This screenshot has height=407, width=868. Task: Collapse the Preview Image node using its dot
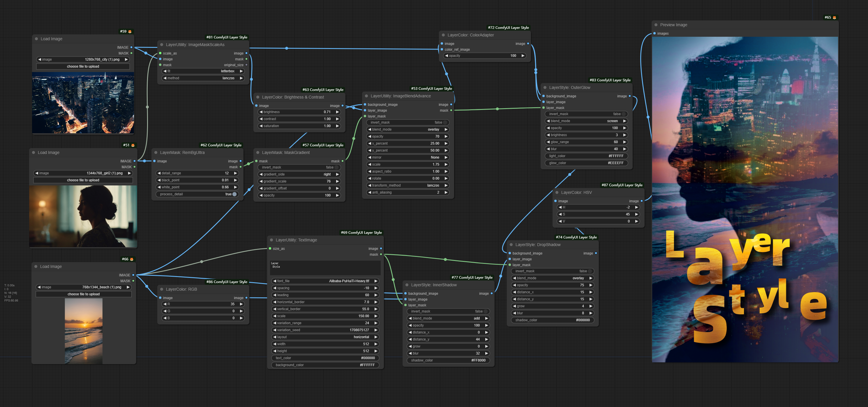656,25
